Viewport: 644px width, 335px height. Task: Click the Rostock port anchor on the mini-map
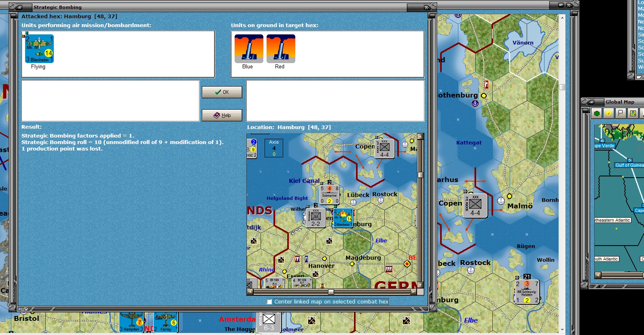[381, 200]
